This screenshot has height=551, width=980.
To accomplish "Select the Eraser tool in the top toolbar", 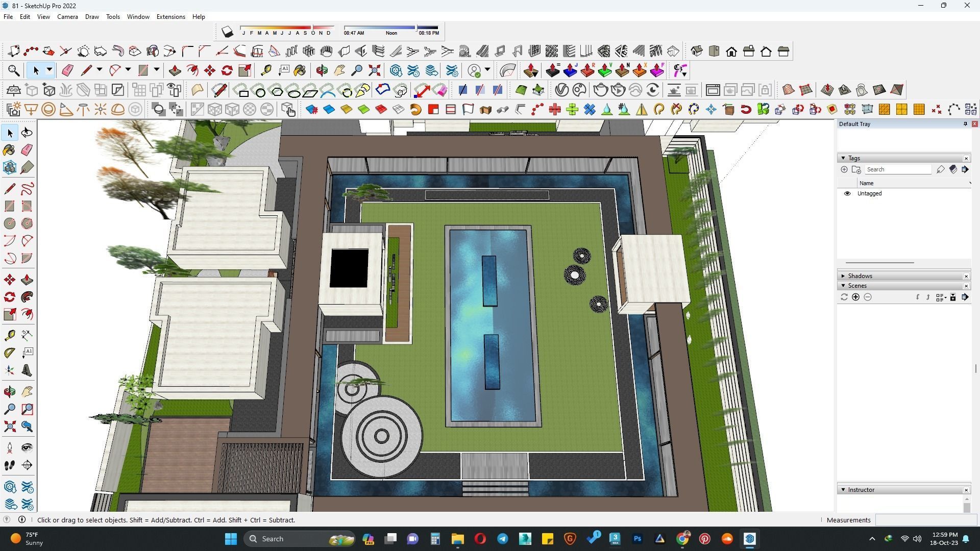I will 67,70.
